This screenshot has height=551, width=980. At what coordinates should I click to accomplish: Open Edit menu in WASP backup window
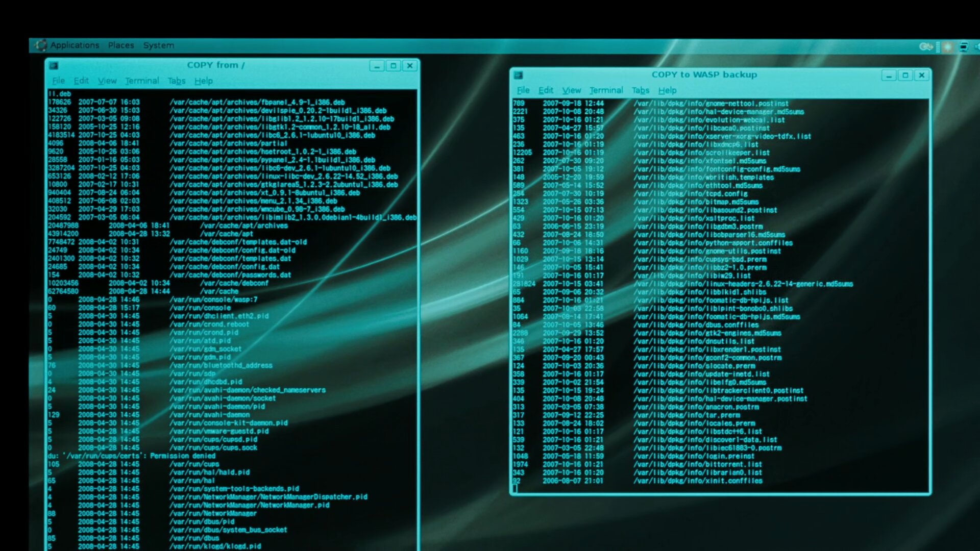coord(546,90)
